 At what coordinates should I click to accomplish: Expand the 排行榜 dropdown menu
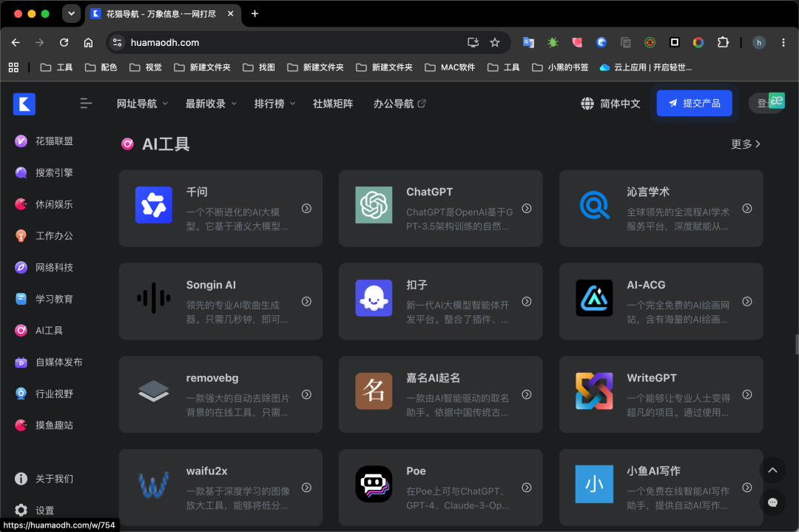click(274, 104)
